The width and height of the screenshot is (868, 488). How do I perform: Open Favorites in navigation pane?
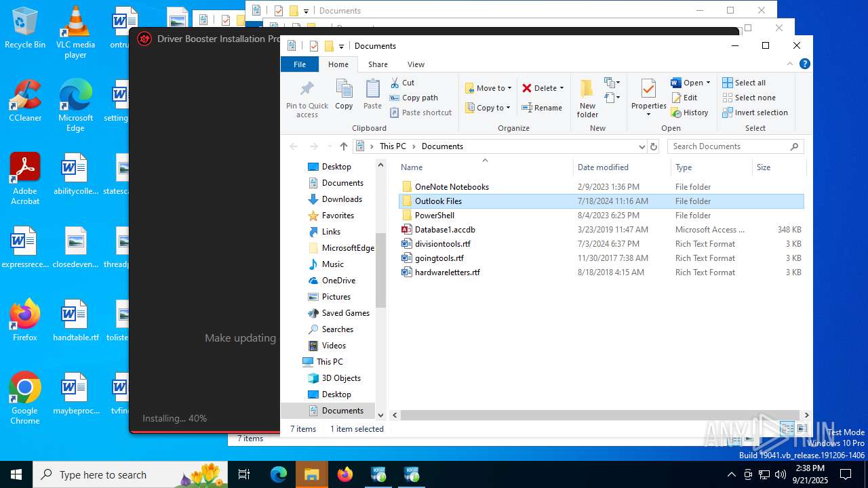pyautogui.click(x=337, y=216)
